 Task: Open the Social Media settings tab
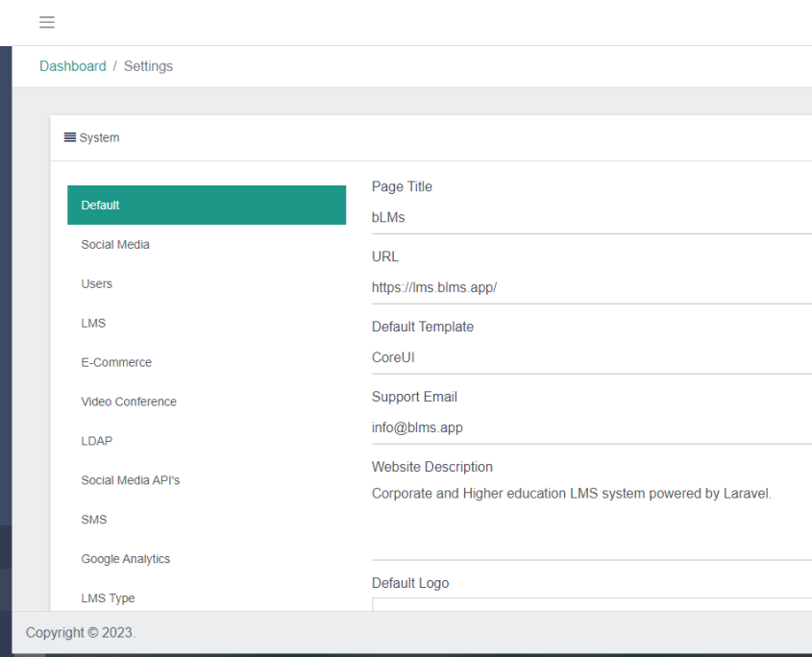[x=207, y=244]
